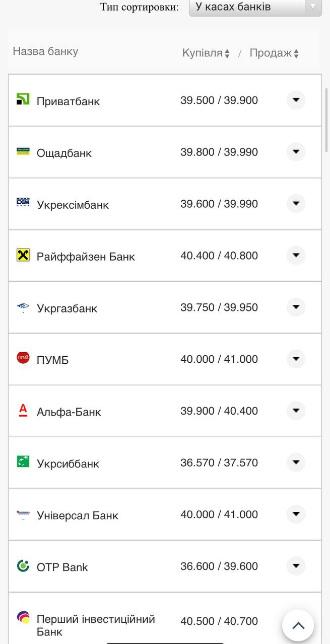Screen dimensions: 330x644
Task: Click the Укргазбанк logo icon
Action: 23,307
